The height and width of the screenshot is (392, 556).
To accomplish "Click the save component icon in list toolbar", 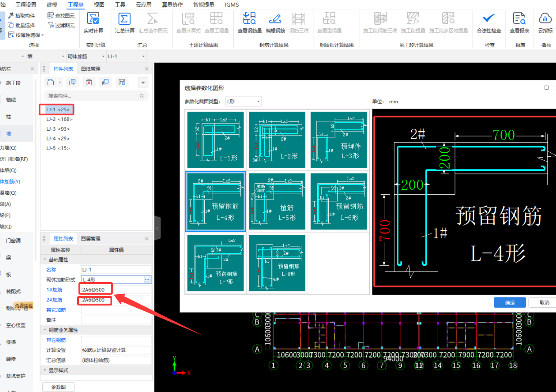I will coord(121,82).
